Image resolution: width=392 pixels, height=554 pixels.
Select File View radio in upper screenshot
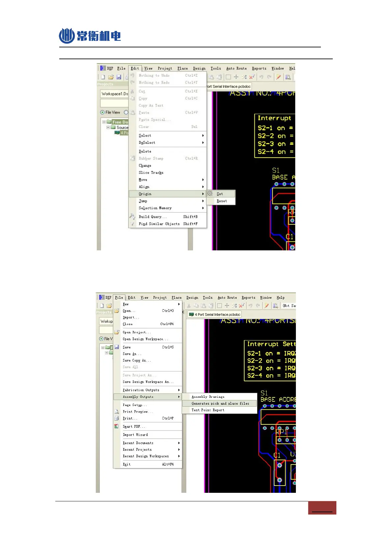click(x=102, y=113)
